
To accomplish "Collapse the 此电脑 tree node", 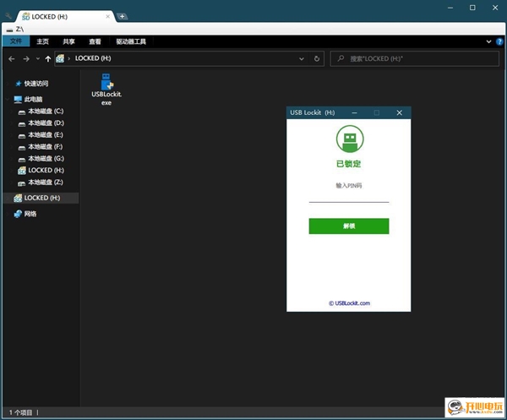I will tap(8, 99).
